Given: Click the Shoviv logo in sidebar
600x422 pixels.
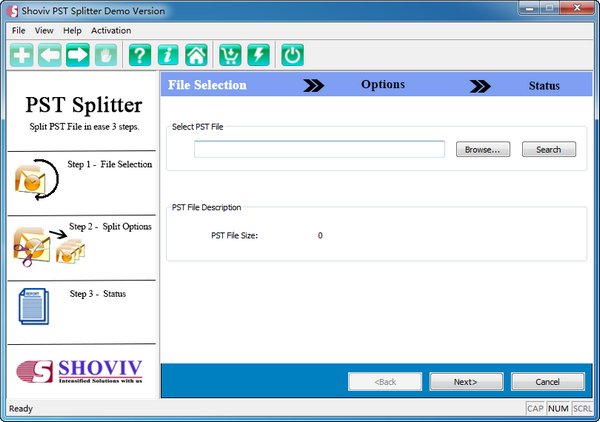Looking at the screenshot, I should [x=79, y=371].
